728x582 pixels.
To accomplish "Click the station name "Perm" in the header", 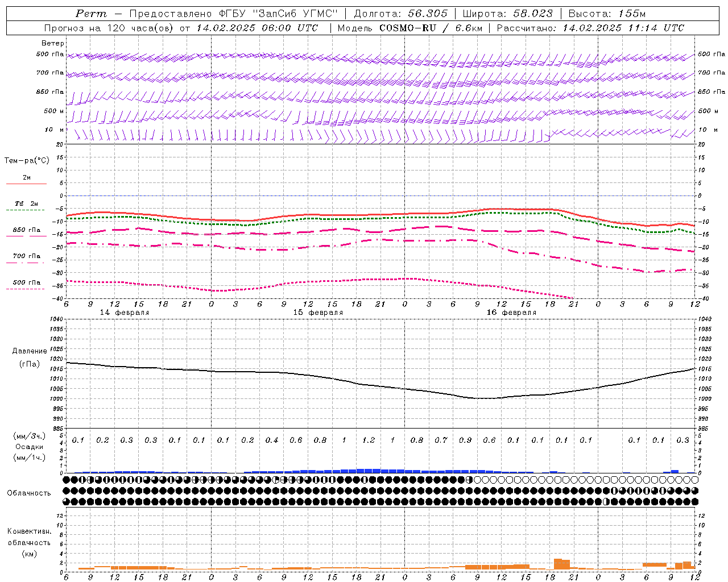I will (x=91, y=14).
